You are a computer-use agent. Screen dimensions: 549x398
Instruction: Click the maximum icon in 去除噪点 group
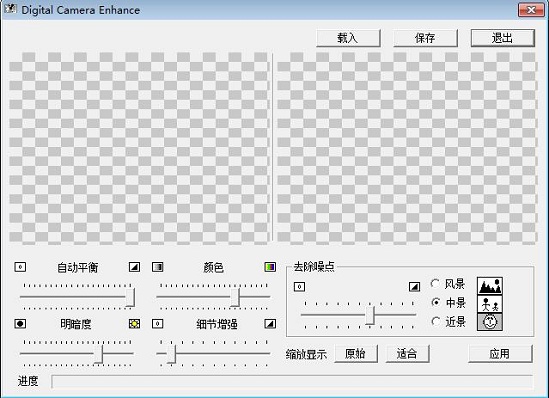click(x=415, y=287)
